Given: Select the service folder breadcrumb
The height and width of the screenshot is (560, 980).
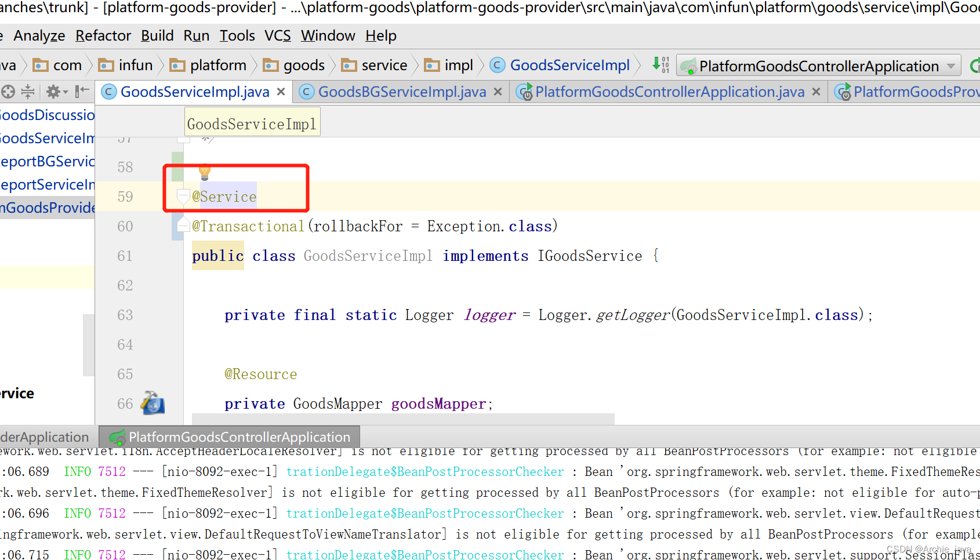Looking at the screenshot, I should 374,66.
